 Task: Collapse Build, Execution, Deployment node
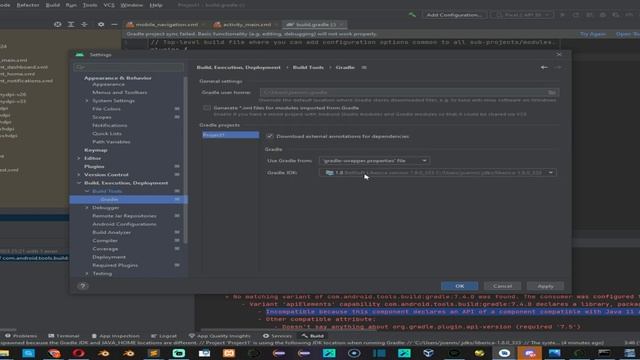tap(79, 183)
